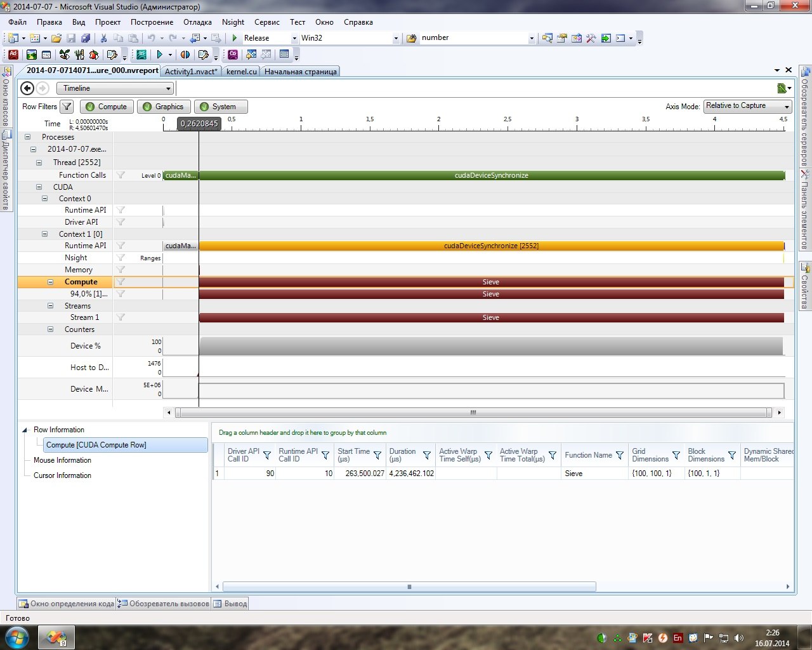Switch to the Начальная страница tab
Screen dimensions: 812x650
click(x=300, y=71)
